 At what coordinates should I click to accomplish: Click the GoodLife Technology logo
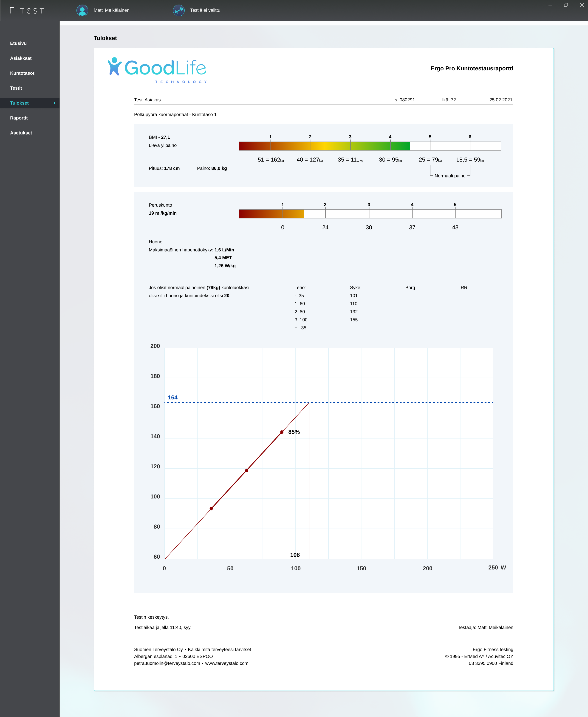click(158, 70)
